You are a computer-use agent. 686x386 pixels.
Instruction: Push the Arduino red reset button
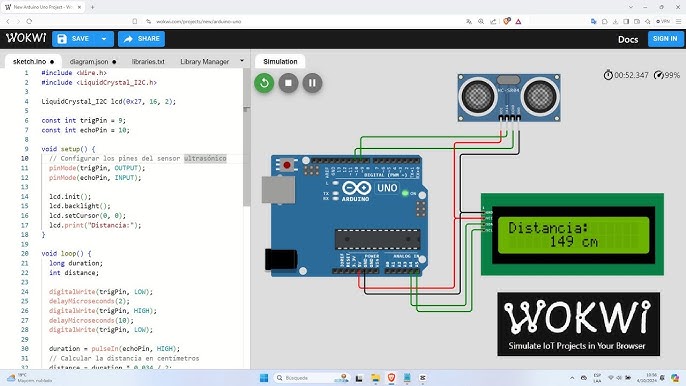tap(287, 165)
